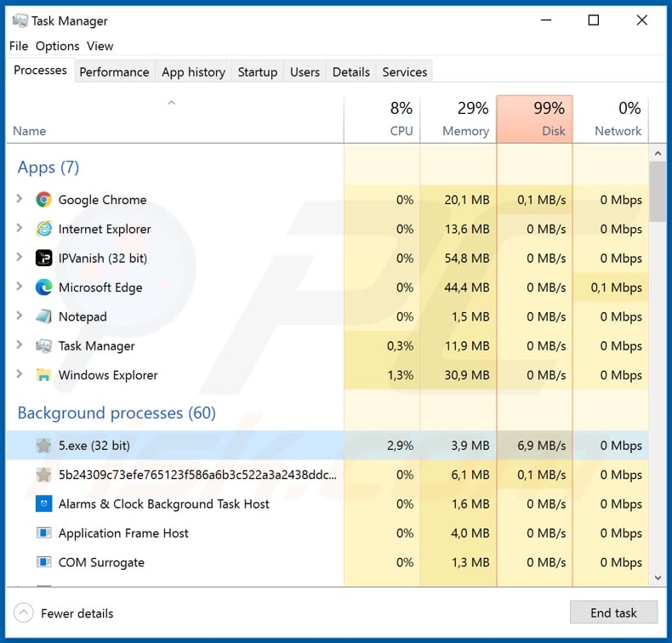Open the View menu
The height and width of the screenshot is (643, 672).
[x=100, y=46]
